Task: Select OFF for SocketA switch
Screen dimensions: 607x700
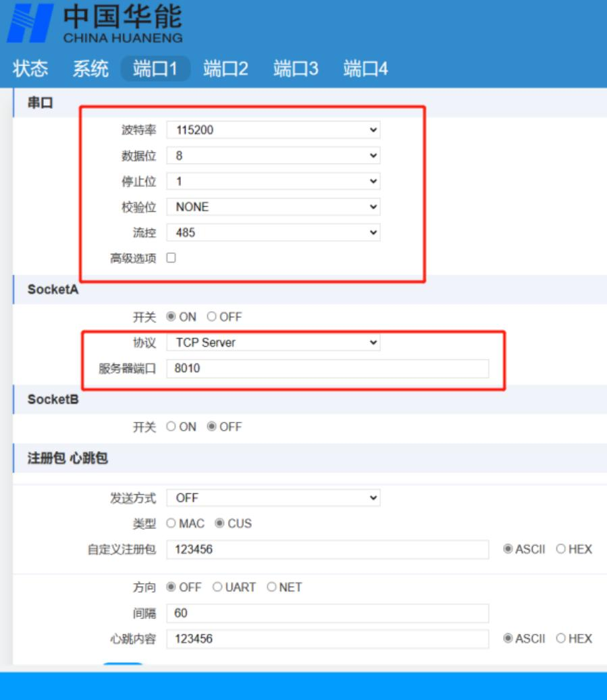Action: tap(212, 317)
